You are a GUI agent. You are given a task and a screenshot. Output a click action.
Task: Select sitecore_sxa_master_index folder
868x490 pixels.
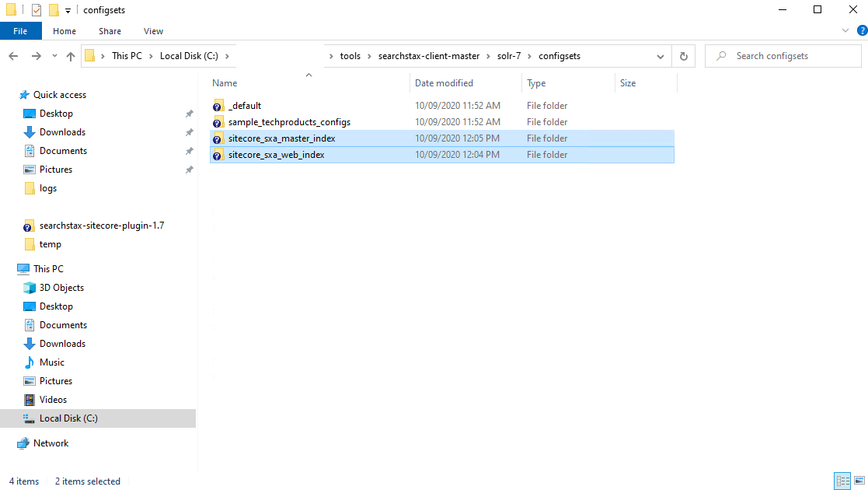click(282, 138)
